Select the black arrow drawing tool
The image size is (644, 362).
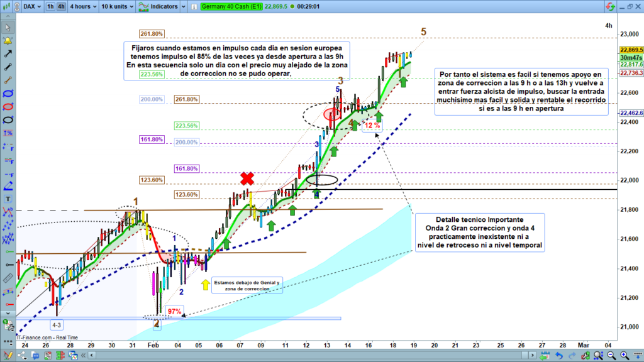(8, 54)
